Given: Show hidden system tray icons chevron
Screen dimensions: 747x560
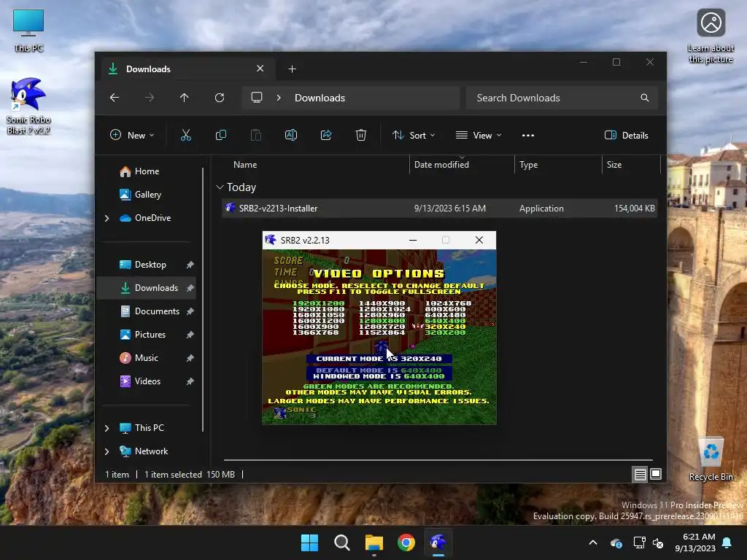Looking at the screenshot, I should pos(593,542).
